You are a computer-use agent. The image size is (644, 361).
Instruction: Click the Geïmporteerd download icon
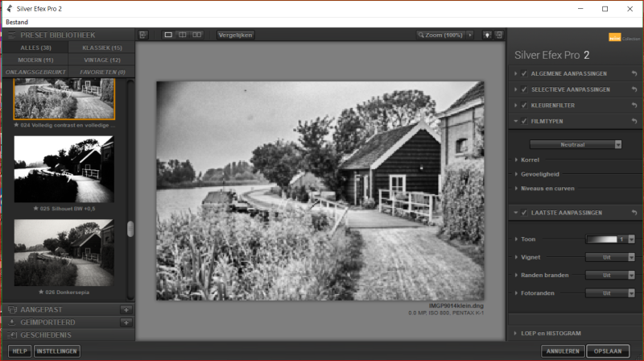pyautogui.click(x=12, y=322)
